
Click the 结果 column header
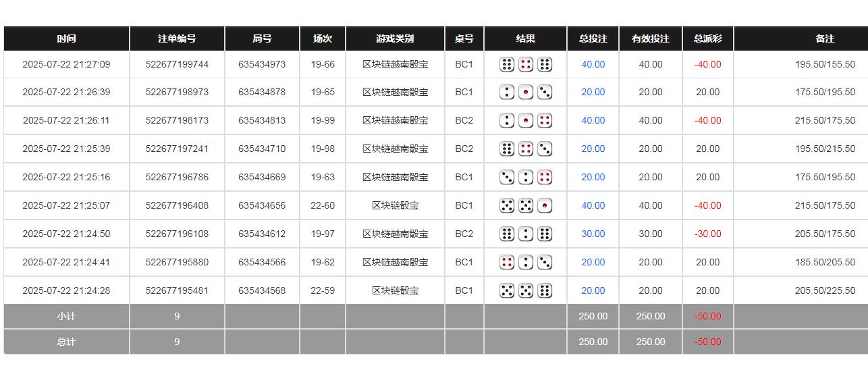[526, 39]
